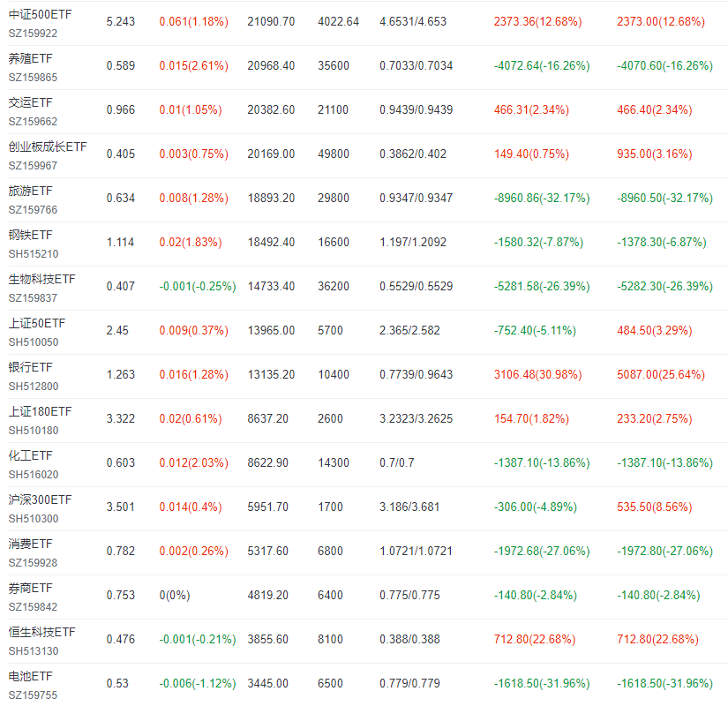This screenshot has height=706, width=728.
Task: Click loss value -8960.86(-32.17%)
Action: [542, 199]
